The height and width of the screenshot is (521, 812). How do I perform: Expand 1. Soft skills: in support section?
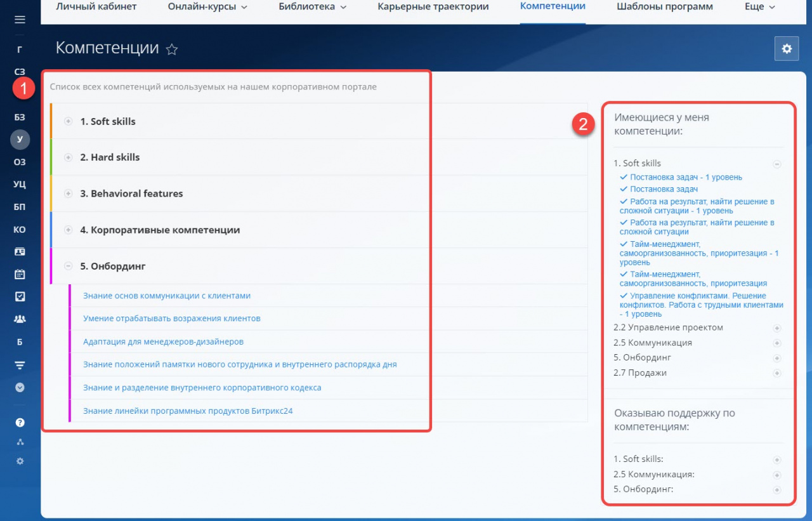click(x=777, y=459)
